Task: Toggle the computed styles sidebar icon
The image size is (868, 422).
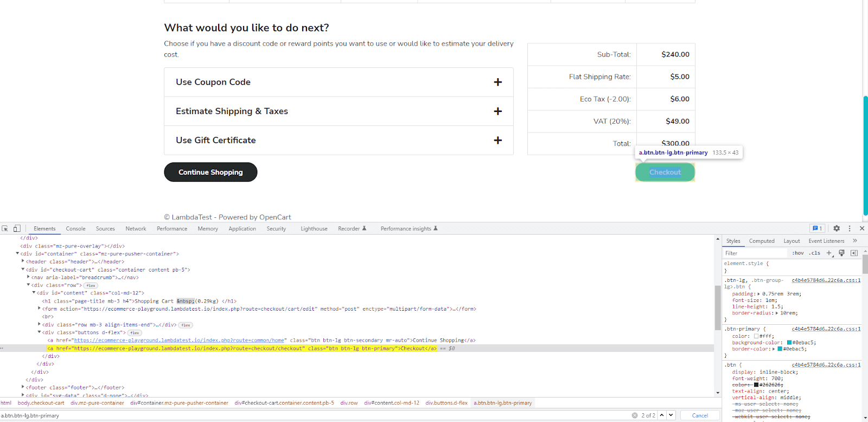Action: pos(854,253)
